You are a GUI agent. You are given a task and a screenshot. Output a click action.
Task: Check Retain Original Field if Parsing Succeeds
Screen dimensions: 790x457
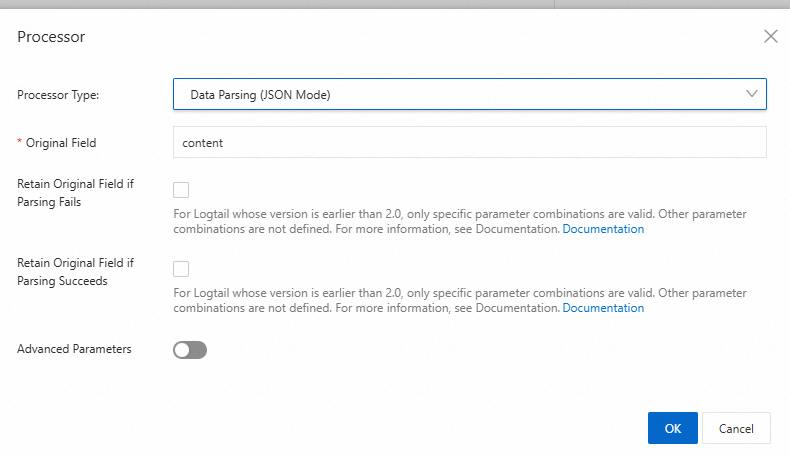181,269
